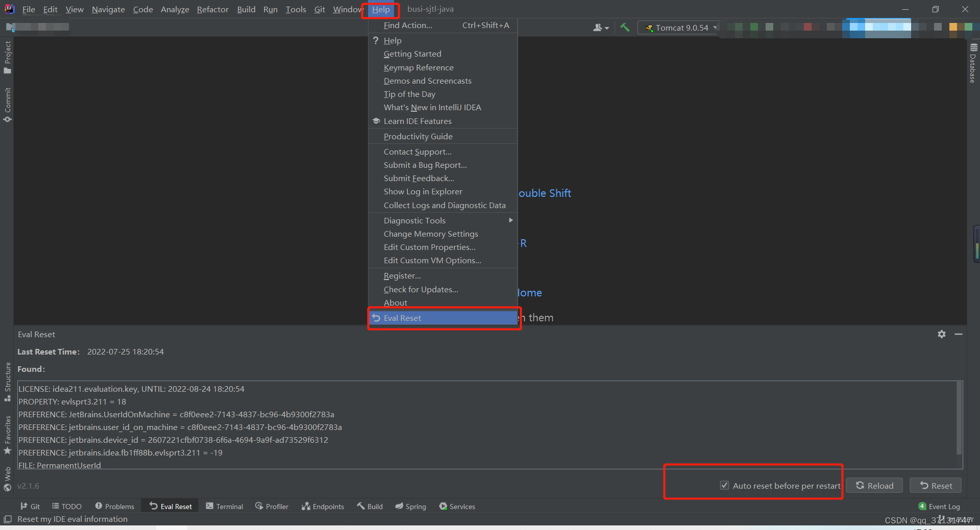Image resolution: width=980 pixels, height=530 pixels.
Task: Choose Submit Feedback... menu item
Action: pyautogui.click(x=443, y=178)
